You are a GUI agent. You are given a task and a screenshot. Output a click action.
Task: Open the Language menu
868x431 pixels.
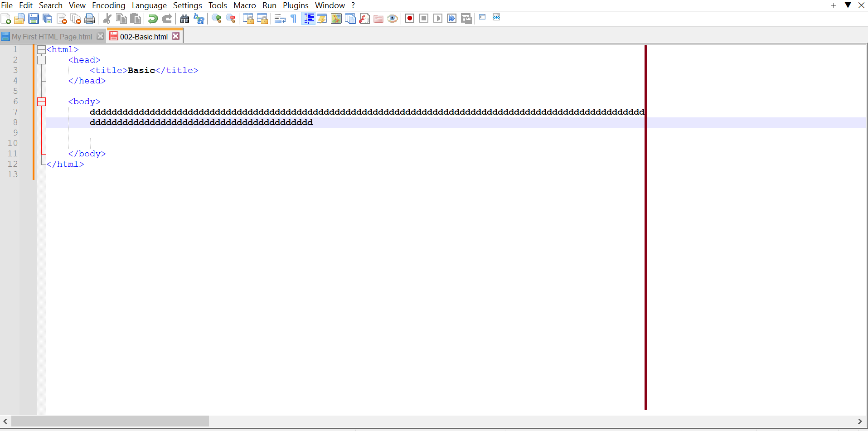pyautogui.click(x=149, y=5)
